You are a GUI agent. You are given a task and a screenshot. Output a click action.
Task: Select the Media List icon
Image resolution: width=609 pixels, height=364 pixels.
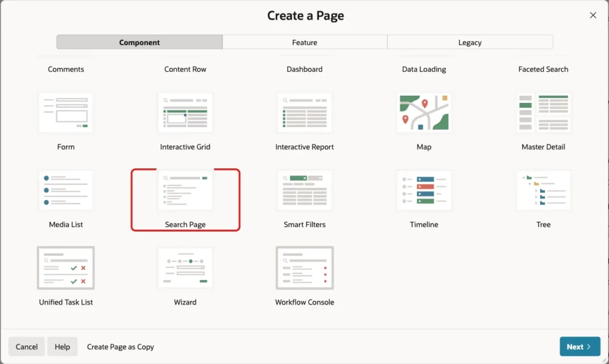pyautogui.click(x=65, y=190)
